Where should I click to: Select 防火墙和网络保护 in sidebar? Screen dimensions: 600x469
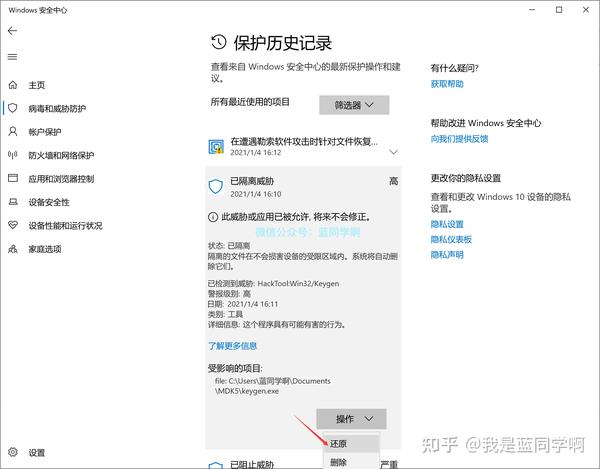click(x=61, y=155)
